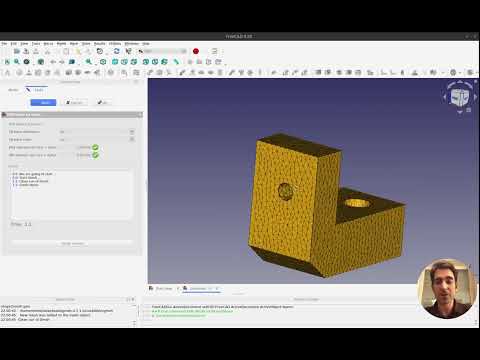
Task: Set the Bottom view cube icon
Action: 155,62
